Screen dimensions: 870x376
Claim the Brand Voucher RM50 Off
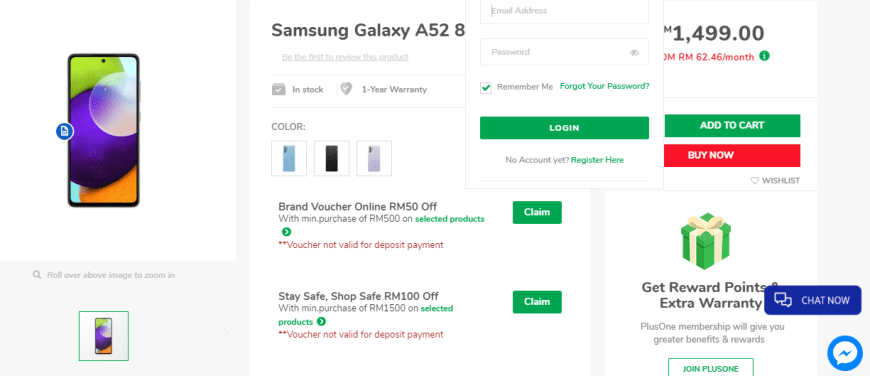coord(537,212)
